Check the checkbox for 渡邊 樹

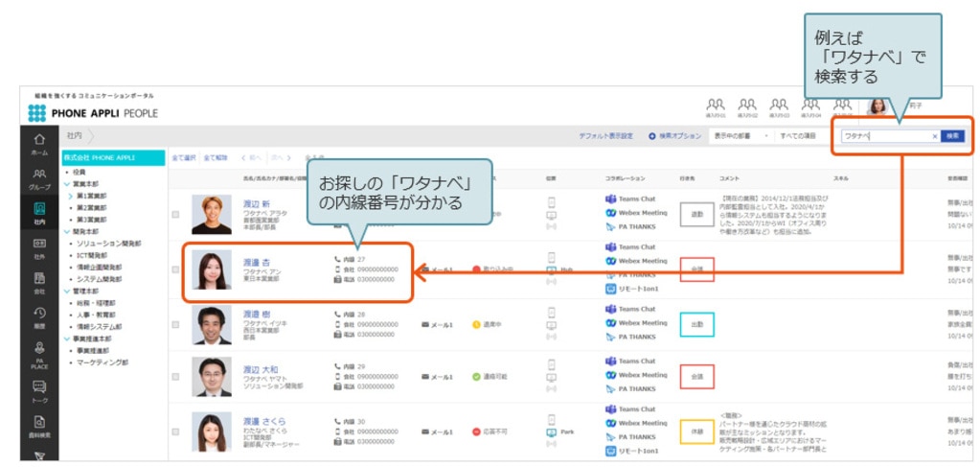click(x=175, y=324)
